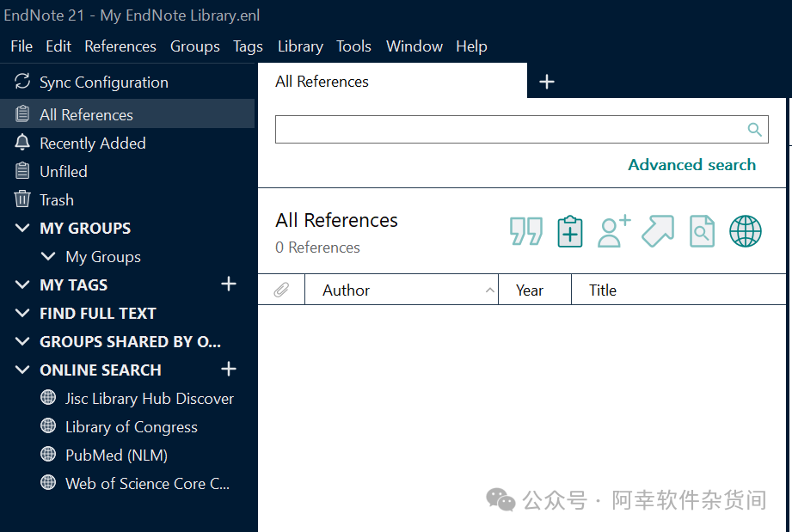This screenshot has width=792, height=532.
Task: Click the '0 References' count text
Action: (x=317, y=248)
